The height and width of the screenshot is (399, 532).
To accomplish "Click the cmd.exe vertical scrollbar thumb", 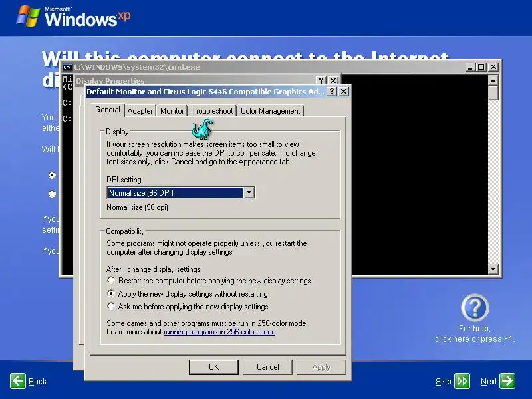I will 493,93.
